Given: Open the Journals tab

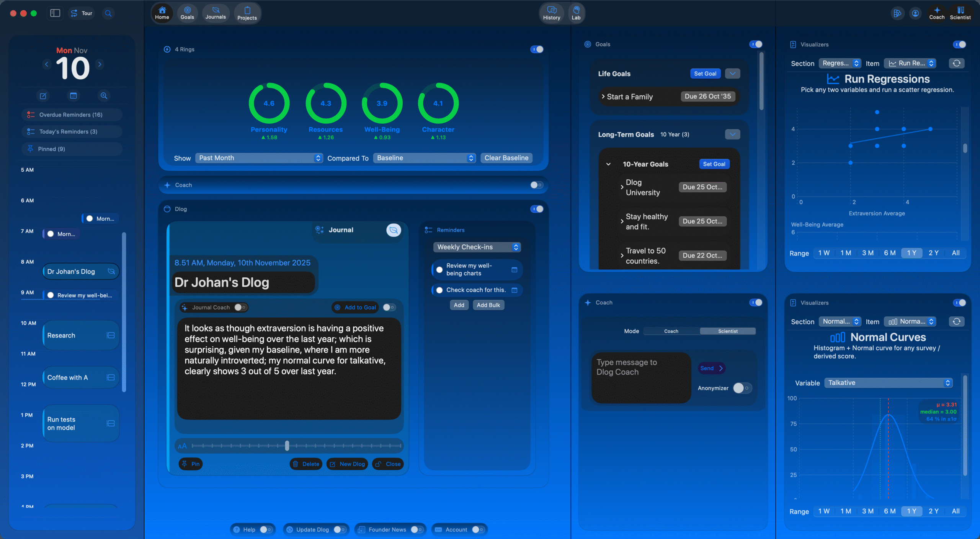Looking at the screenshot, I should pyautogui.click(x=216, y=13).
